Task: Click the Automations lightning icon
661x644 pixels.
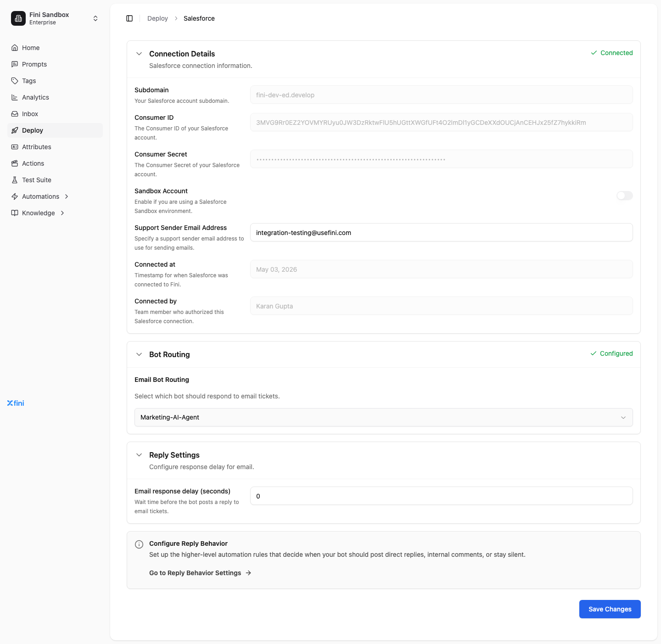Action: [x=15, y=196]
